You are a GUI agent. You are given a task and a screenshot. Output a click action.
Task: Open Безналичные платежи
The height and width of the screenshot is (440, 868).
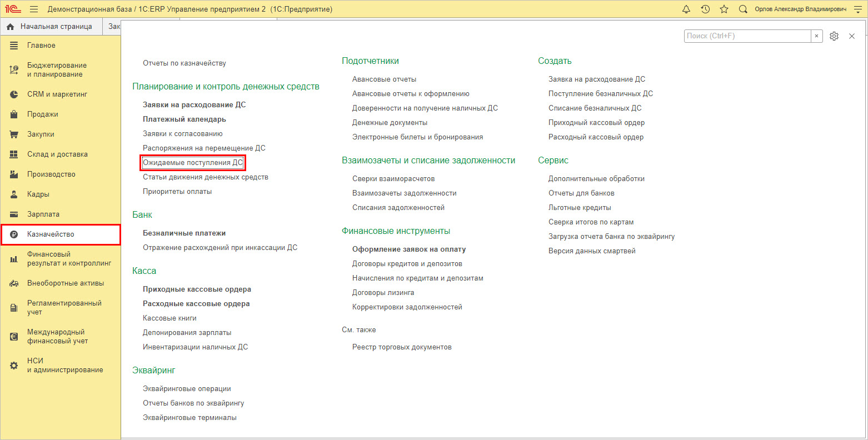click(184, 233)
